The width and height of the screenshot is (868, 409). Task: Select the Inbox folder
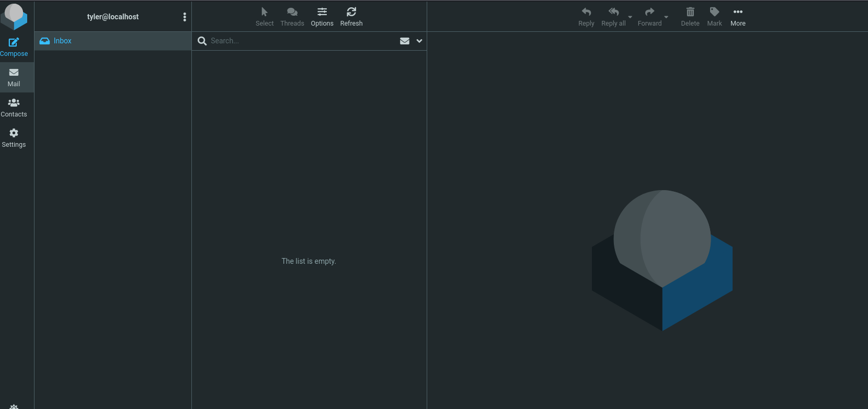tap(62, 41)
